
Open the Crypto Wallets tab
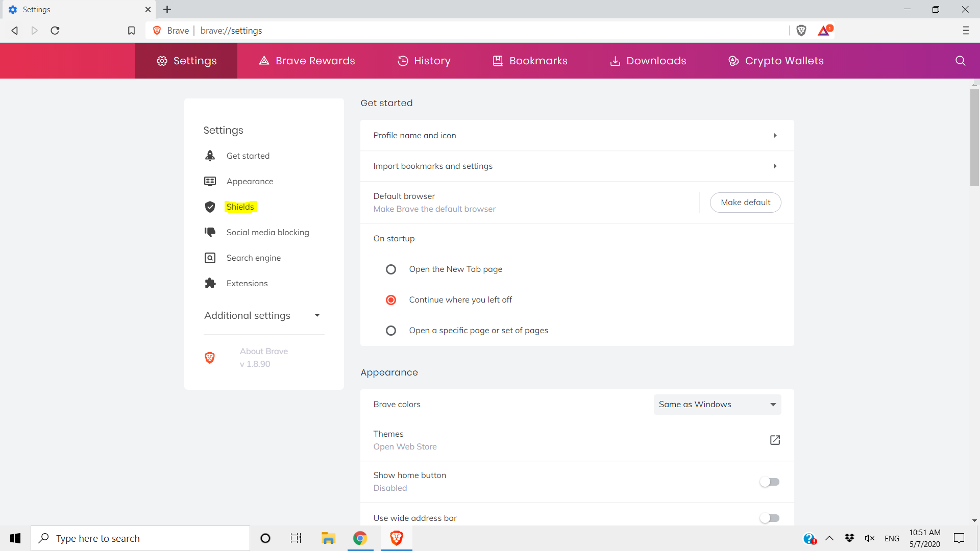(776, 61)
